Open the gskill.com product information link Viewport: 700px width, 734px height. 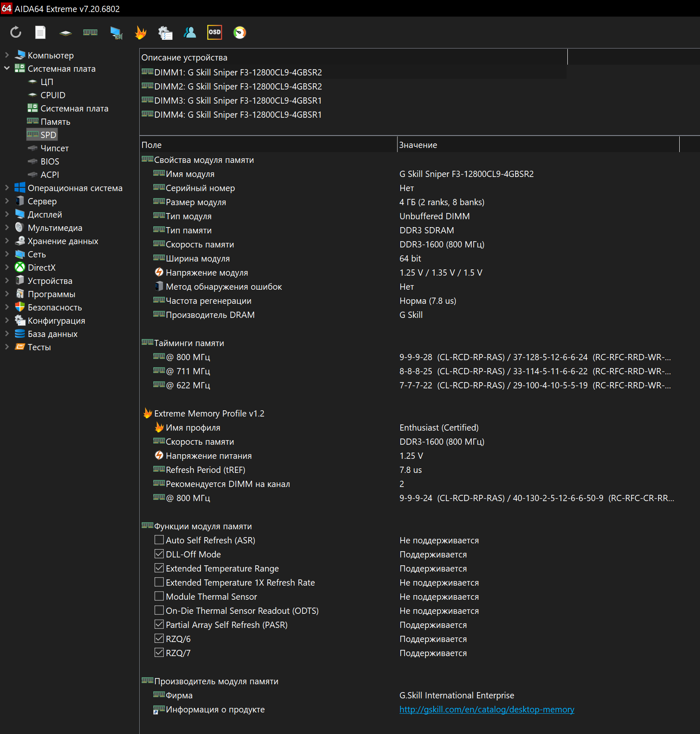[487, 709]
